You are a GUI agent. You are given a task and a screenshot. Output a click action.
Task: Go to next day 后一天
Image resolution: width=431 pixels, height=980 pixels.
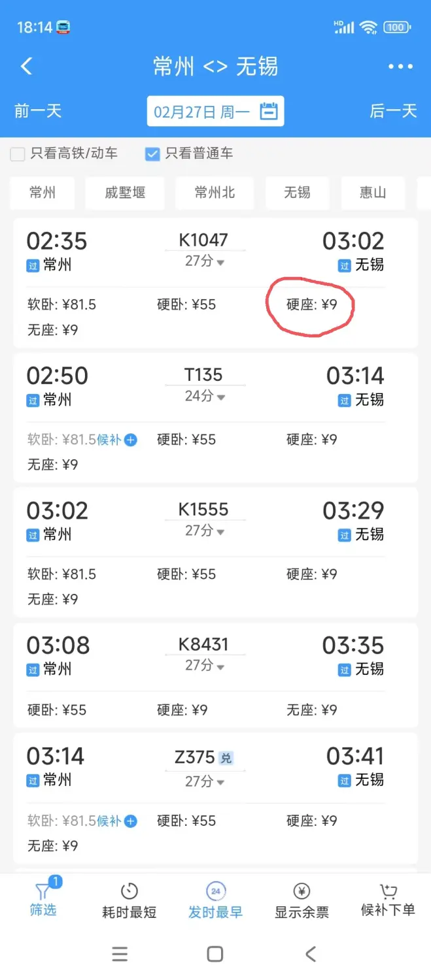(x=393, y=111)
